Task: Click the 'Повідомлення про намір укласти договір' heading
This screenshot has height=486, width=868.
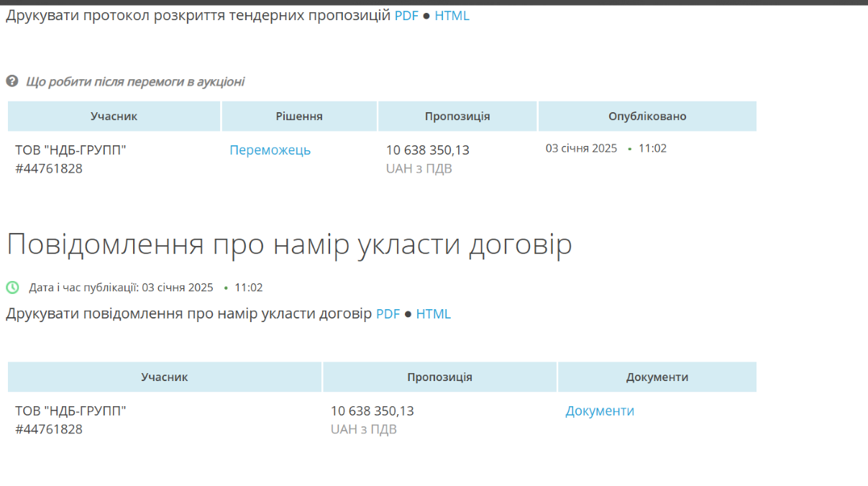Action: [x=289, y=244]
